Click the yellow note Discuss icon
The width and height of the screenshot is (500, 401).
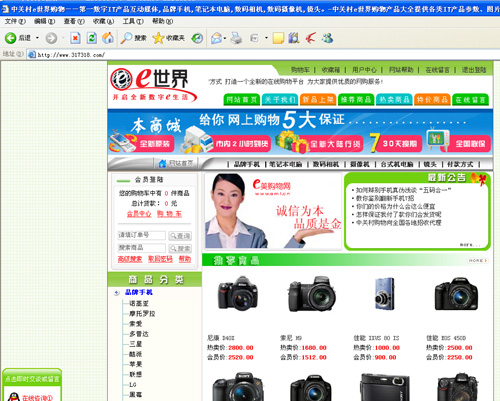click(x=278, y=38)
